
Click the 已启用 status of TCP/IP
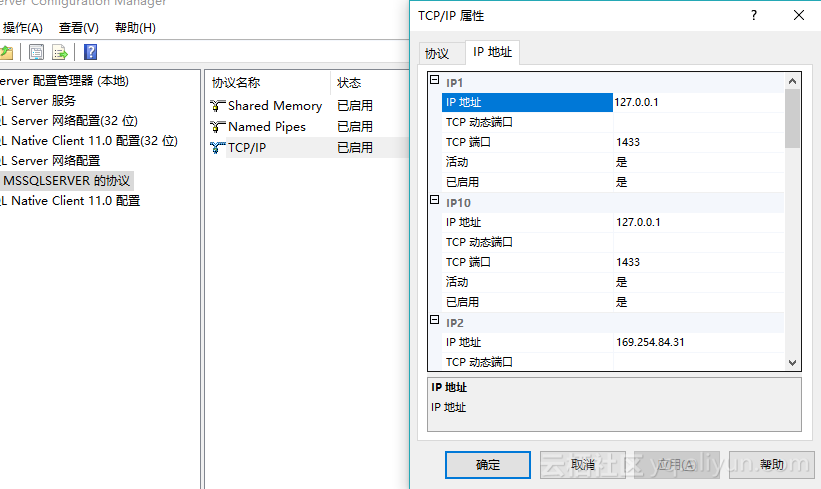pyautogui.click(x=355, y=148)
